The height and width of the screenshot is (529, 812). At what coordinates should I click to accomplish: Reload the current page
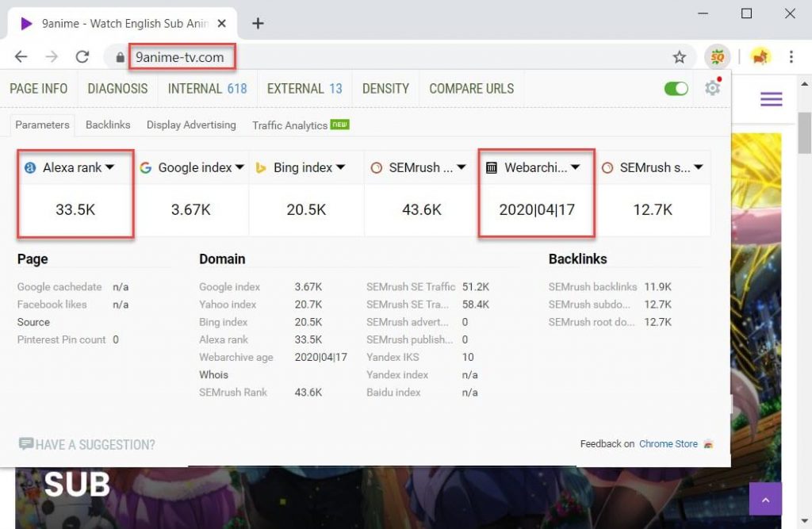82,56
